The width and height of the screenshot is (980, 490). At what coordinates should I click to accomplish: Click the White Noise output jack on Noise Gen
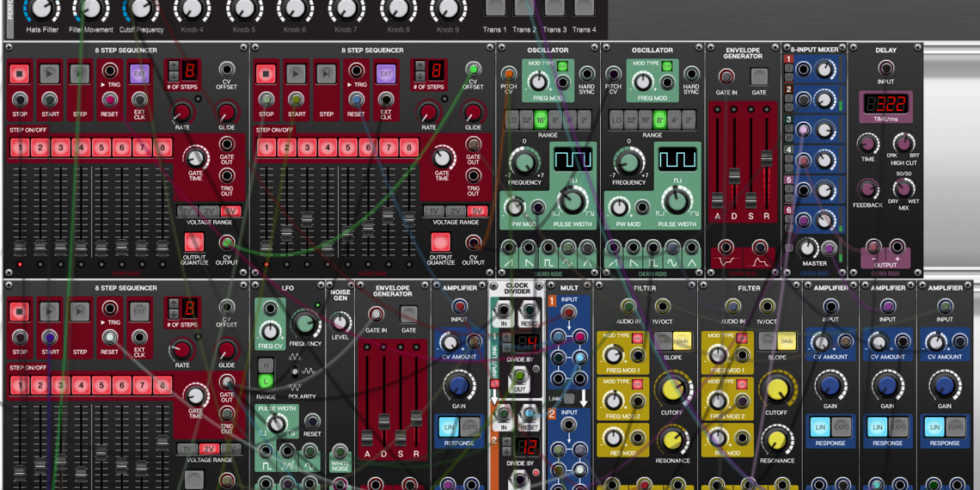coord(340,453)
